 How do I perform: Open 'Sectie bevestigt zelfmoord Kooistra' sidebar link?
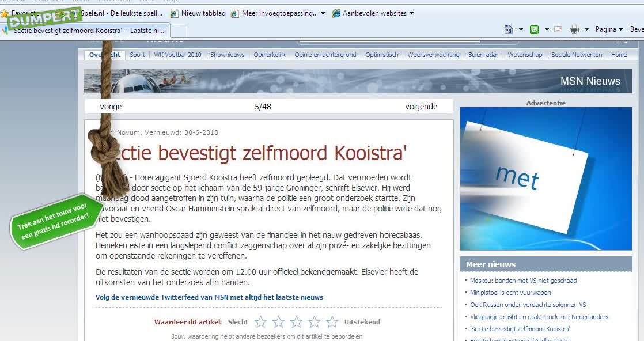tap(520, 329)
